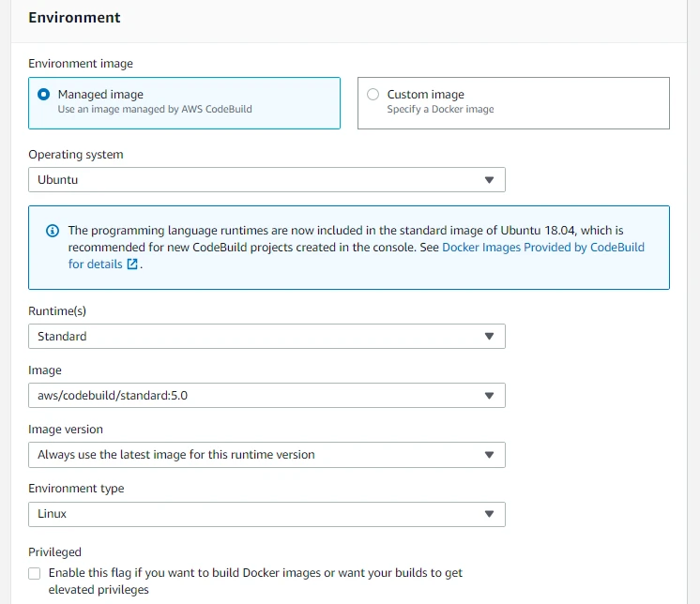Click the arrow icon on Image version field
700x604 pixels.
pyautogui.click(x=489, y=455)
